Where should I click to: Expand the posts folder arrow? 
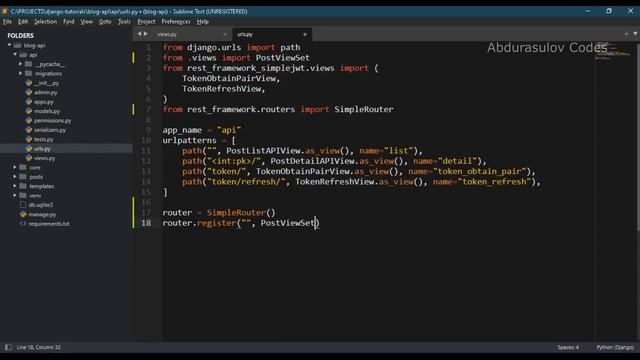[15, 177]
